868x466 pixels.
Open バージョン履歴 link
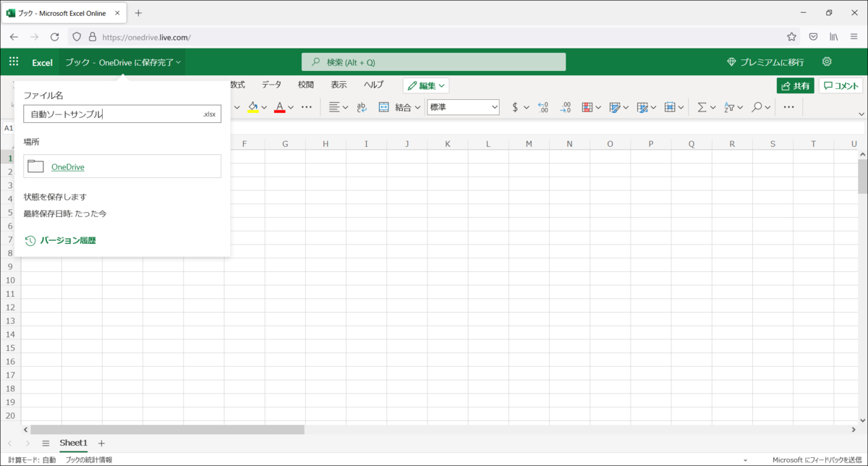(68, 240)
